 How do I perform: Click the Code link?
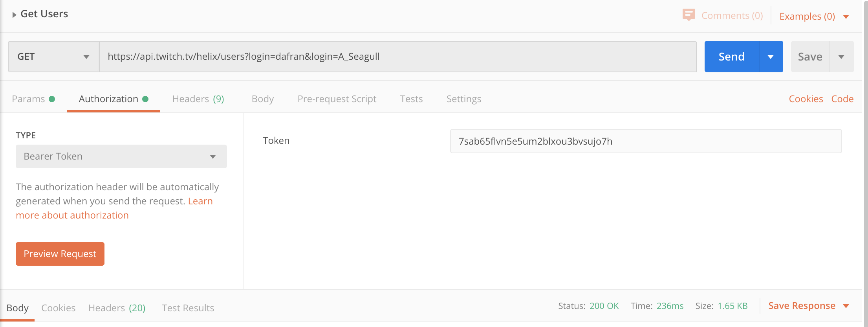(842, 99)
